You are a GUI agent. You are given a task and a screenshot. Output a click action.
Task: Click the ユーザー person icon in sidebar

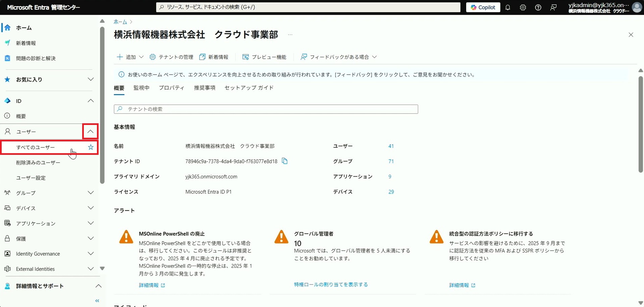coord(7,131)
